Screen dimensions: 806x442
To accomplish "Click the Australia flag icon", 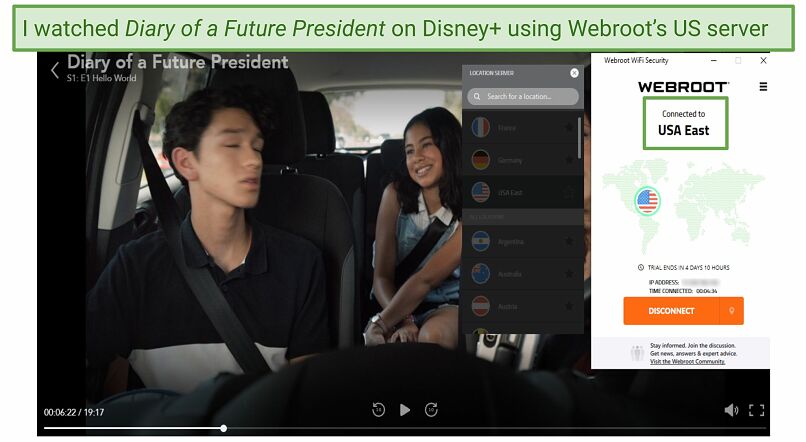I will [x=481, y=274].
